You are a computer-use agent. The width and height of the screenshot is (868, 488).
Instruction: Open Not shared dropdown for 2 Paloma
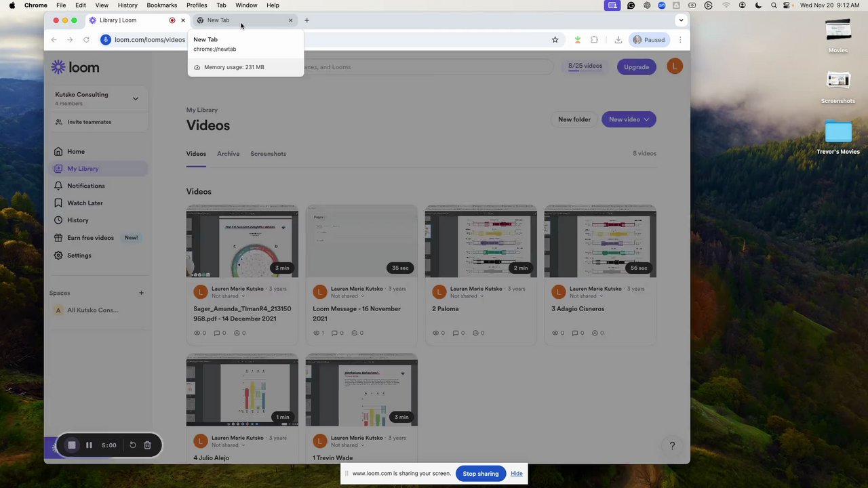467,296
